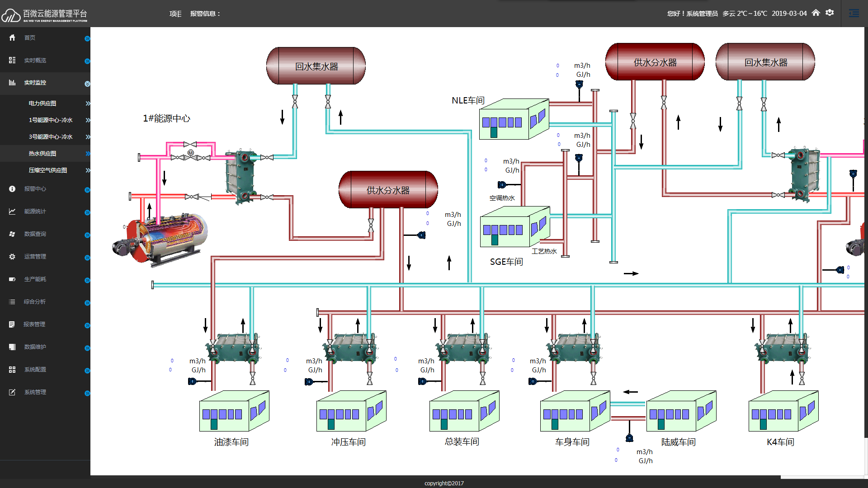Click the 供水分水器 tank in center
The width and height of the screenshot is (868, 488).
coord(388,190)
